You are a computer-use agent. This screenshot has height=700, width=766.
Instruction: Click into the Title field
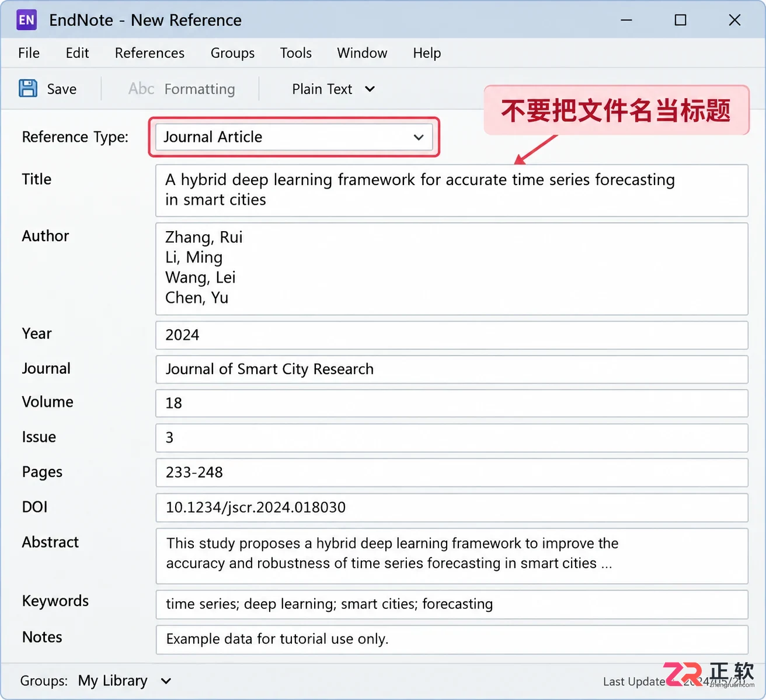tap(452, 190)
